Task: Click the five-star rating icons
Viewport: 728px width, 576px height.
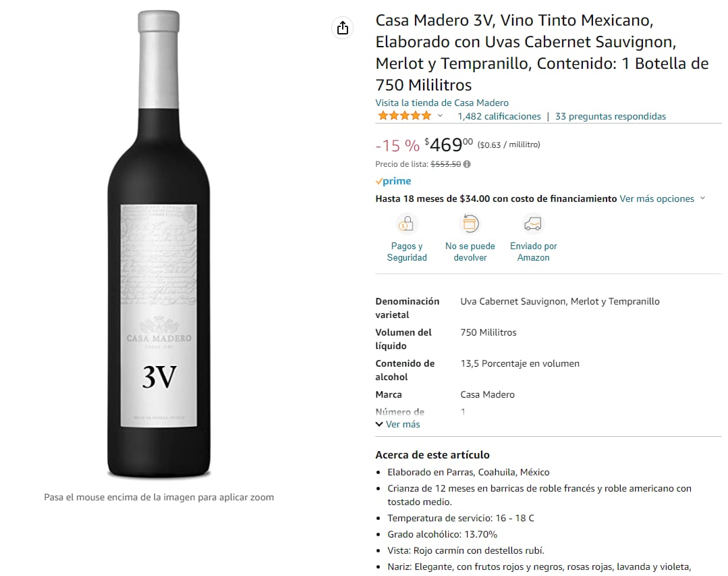Action: tap(404, 116)
